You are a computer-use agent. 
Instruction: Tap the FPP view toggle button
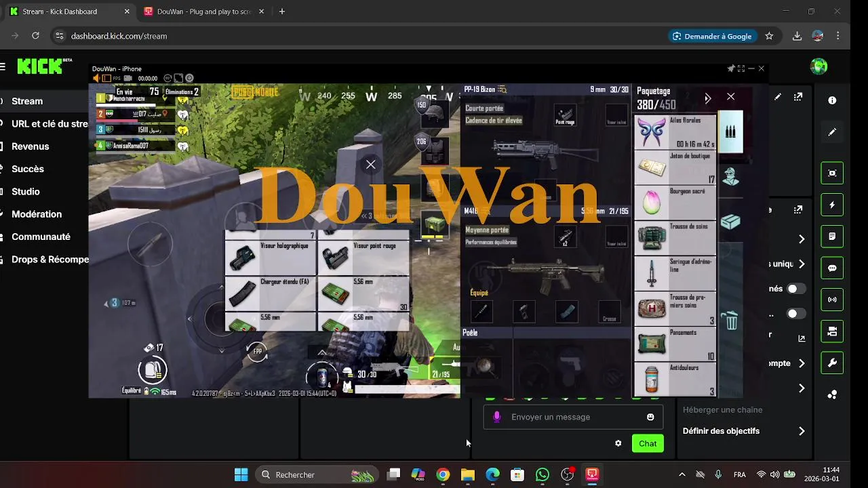(257, 351)
